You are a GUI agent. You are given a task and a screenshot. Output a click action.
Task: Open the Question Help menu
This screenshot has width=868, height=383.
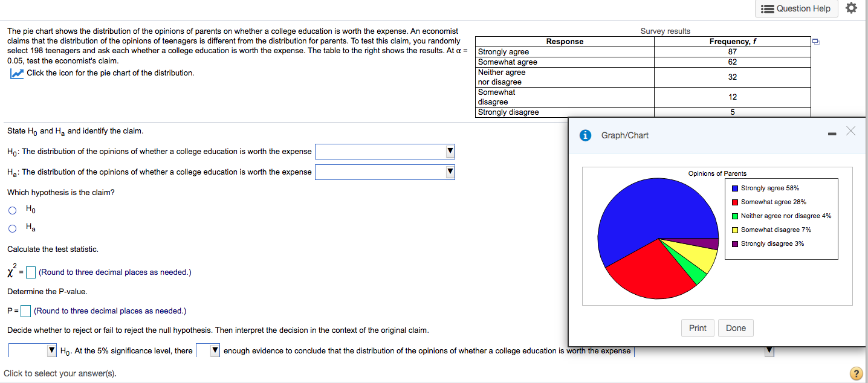pos(797,8)
